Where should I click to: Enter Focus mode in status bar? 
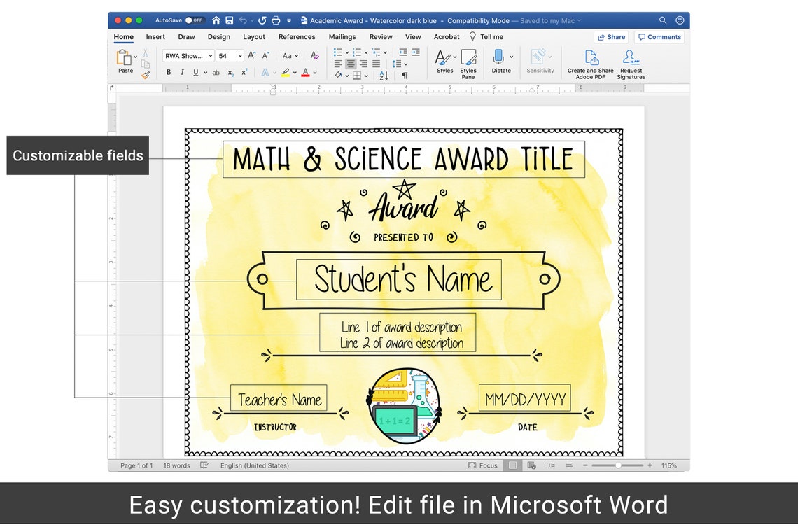[x=482, y=465]
